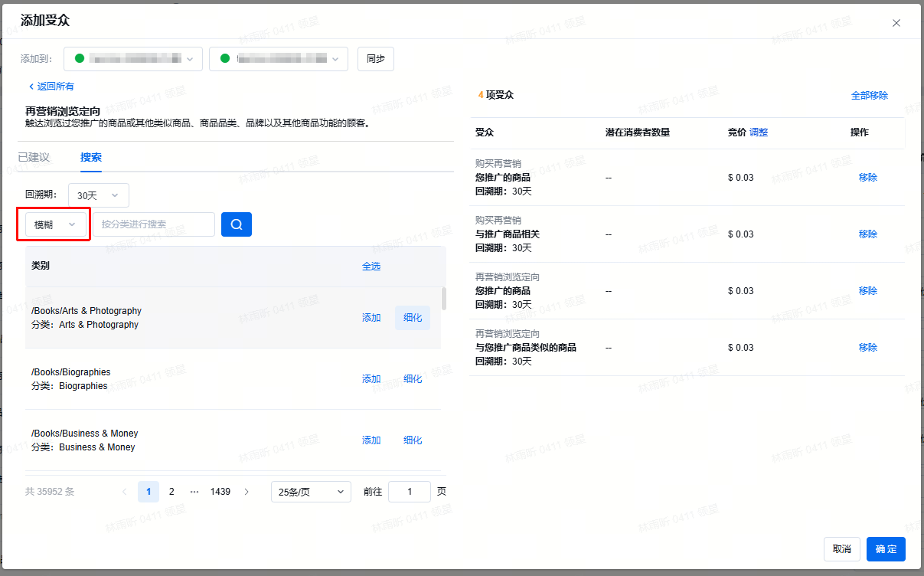This screenshot has width=924, height=576.
Task: Add the Books/Arts & Photography category
Action: click(371, 318)
